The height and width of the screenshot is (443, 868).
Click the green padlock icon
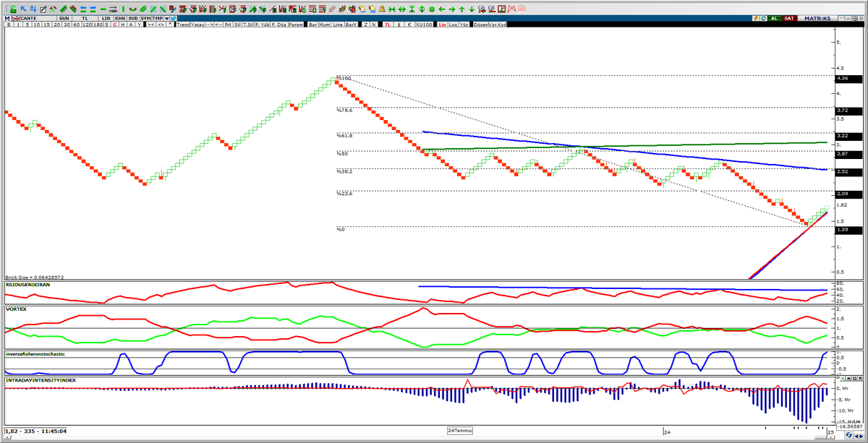point(13,9)
